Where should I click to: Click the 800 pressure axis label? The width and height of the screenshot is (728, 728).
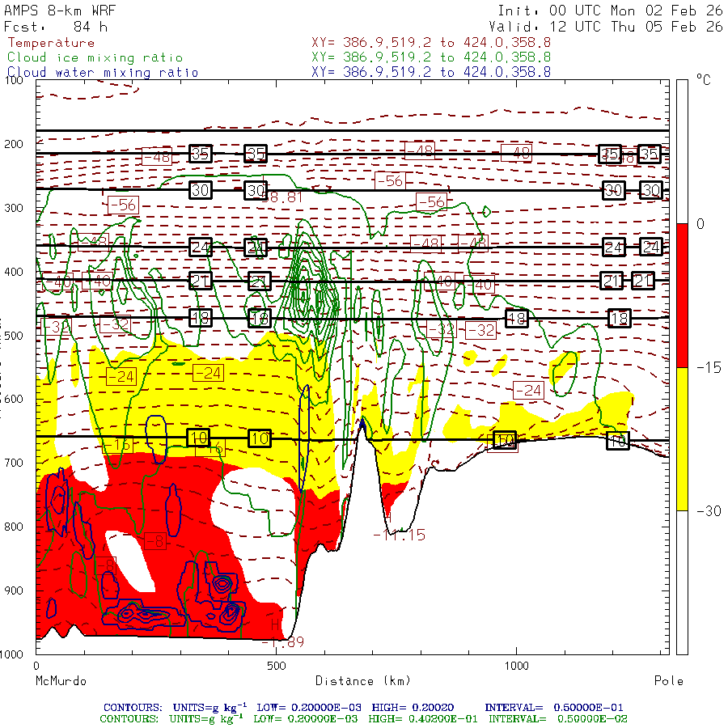[x=14, y=527]
